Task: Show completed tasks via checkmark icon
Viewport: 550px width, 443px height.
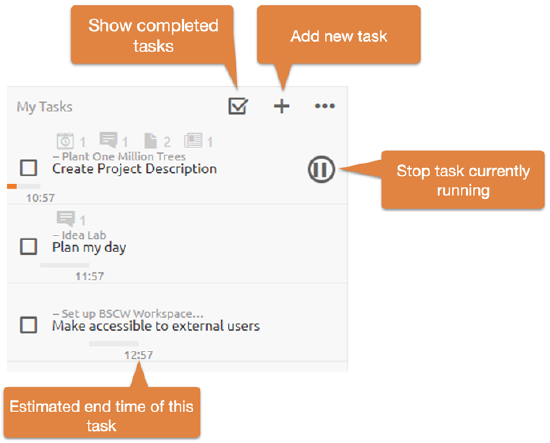Action: tap(238, 106)
